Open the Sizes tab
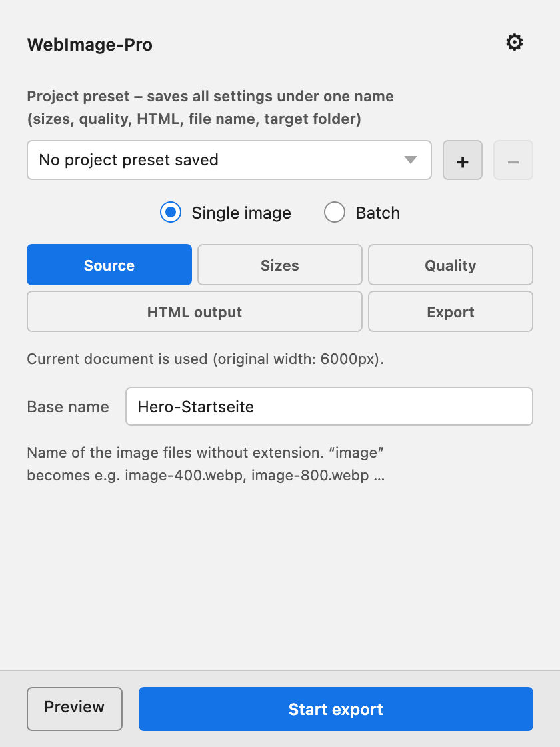The image size is (560, 747). point(280,265)
